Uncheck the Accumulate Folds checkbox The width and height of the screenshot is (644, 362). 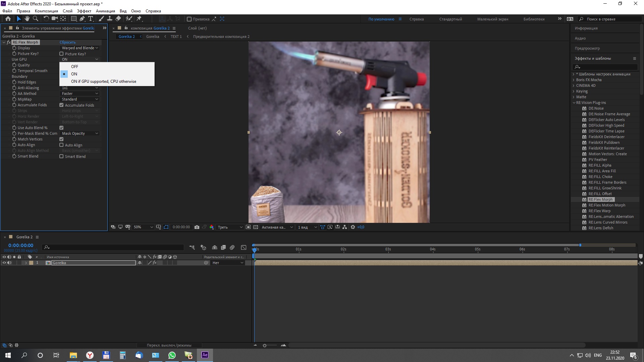click(x=61, y=105)
